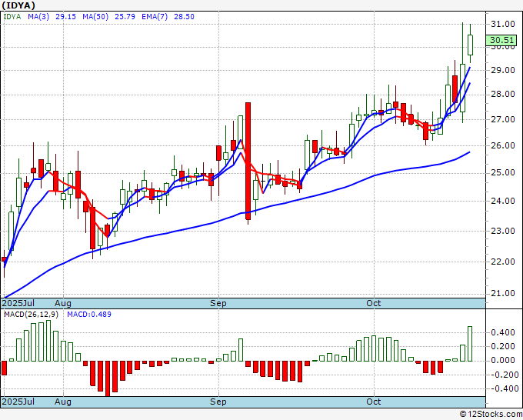The height and width of the screenshot is (420, 523).
Task: Click Sep on the MACD axis
Action: tap(218, 402)
